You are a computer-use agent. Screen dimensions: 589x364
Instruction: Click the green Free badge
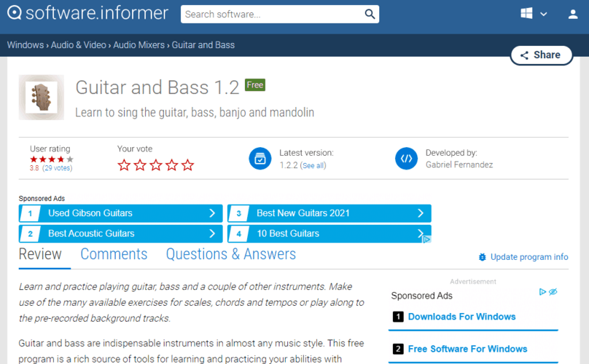coord(254,84)
